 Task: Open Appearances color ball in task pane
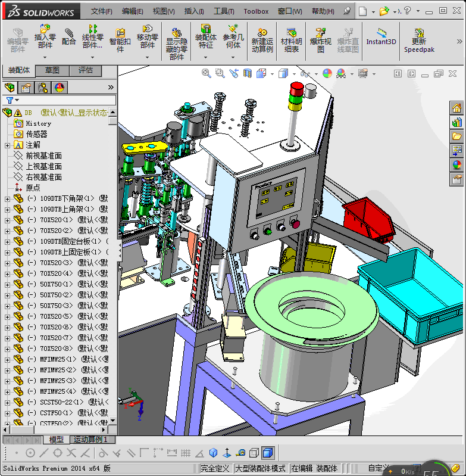point(456,165)
